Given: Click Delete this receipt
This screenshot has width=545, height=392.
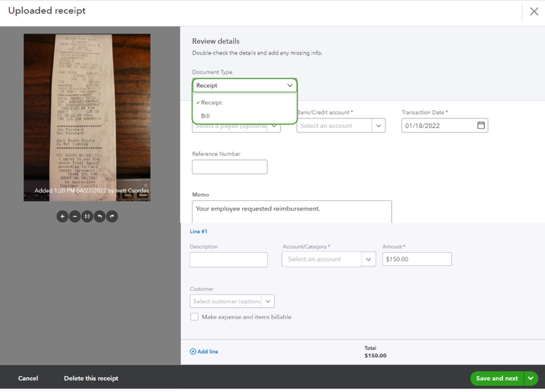Looking at the screenshot, I should (91, 378).
